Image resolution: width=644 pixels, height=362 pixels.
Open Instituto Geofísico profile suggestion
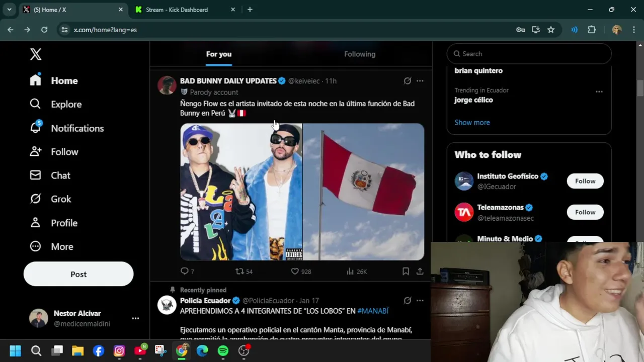pos(508,176)
